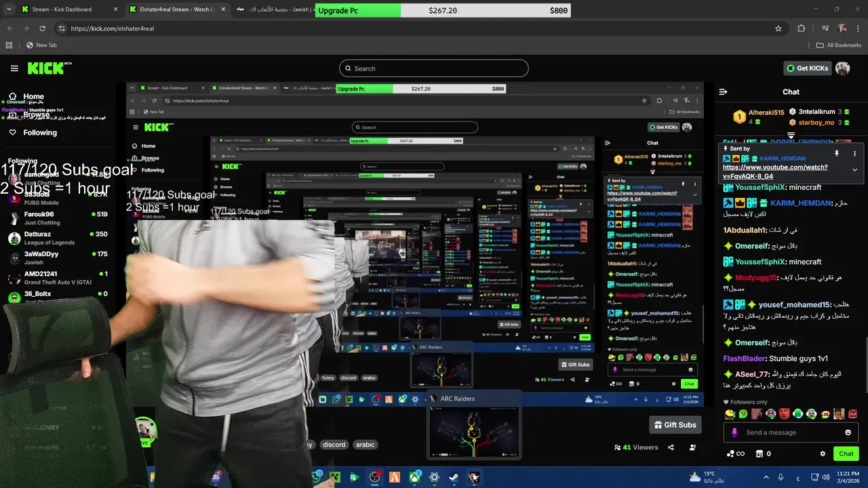Open 3aWaDDyy channel in sidebar

click(x=58, y=258)
